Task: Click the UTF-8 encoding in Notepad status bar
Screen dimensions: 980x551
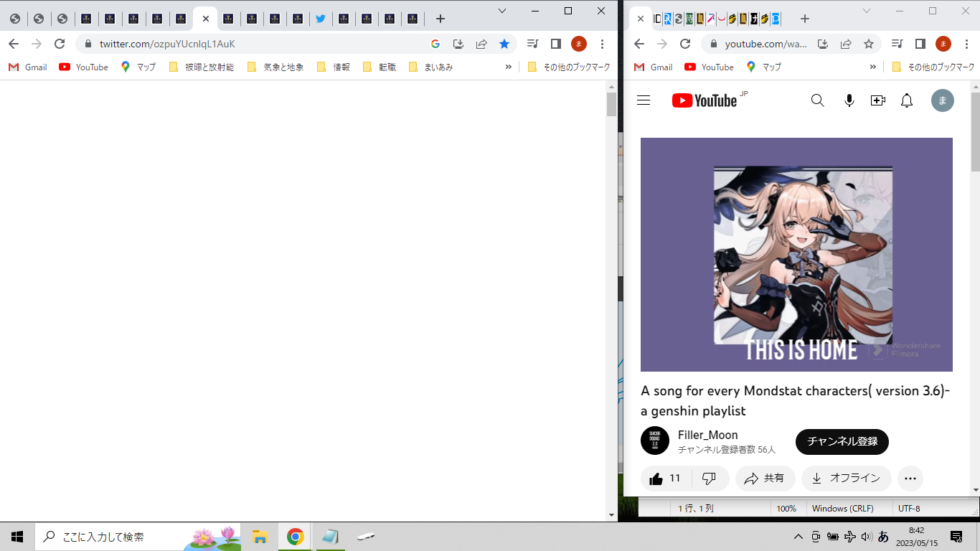Action: [909, 509]
